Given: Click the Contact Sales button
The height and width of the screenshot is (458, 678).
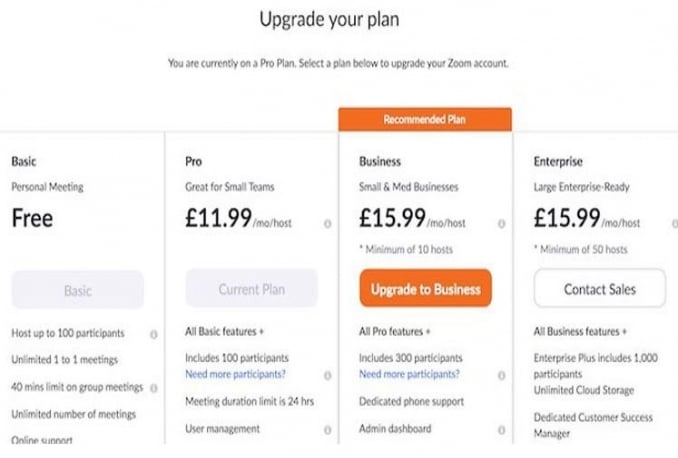Looking at the screenshot, I should click(599, 289).
